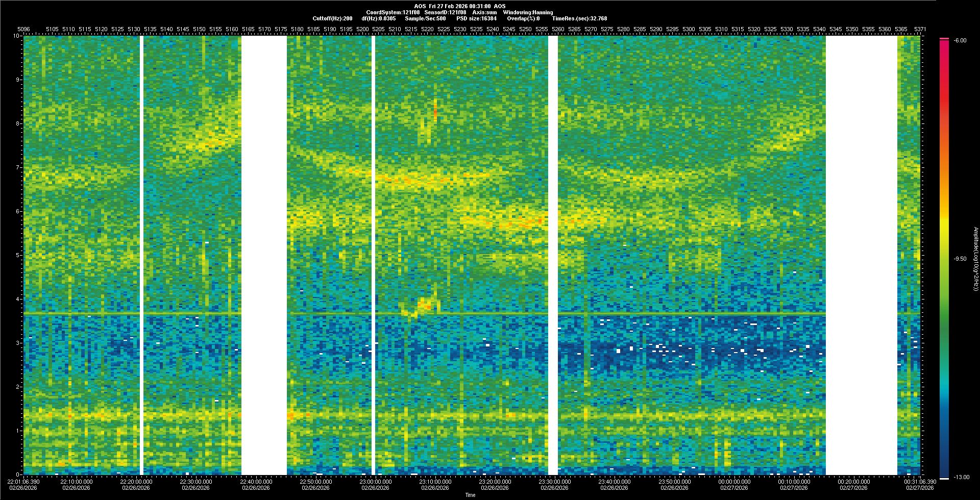Viewport: 980px width, 500px height.
Task: Select the 'Overlap(%):0' parameter text
Action: (523, 18)
